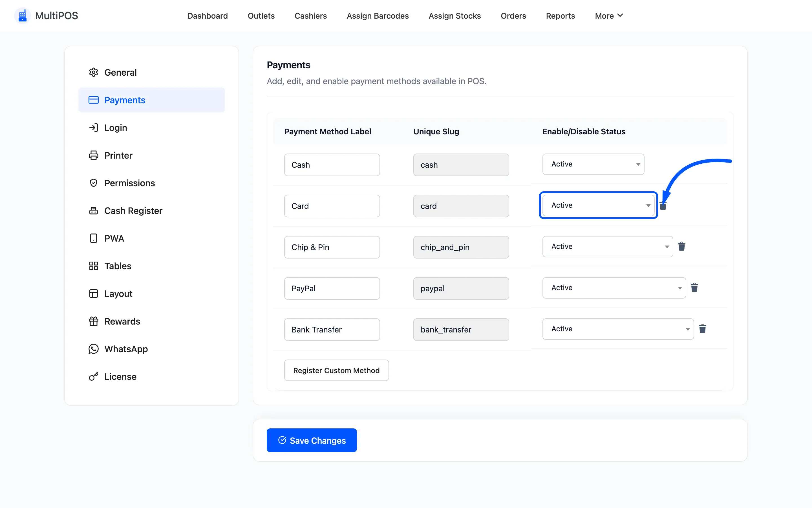Screen dimensions: 812x508
Task: Delete the PayPal payment method
Action: [x=694, y=288]
